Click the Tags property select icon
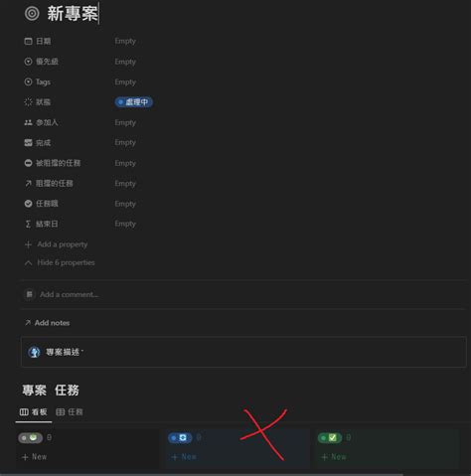The image size is (471, 476). coord(28,81)
